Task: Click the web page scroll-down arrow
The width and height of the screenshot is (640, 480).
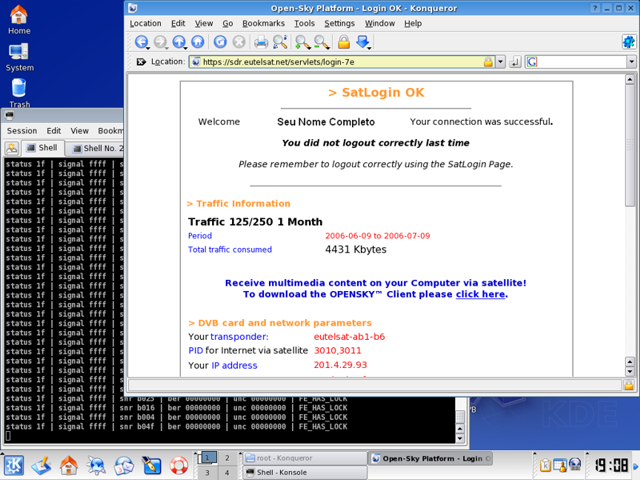Action: coord(630,372)
